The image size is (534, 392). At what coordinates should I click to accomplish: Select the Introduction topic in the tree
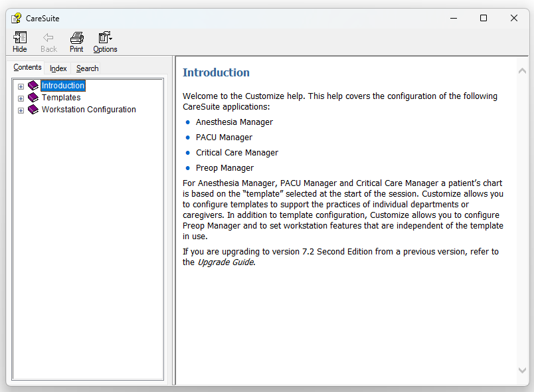(63, 86)
